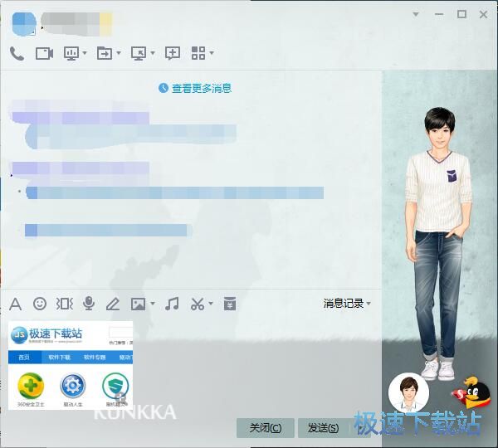This screenshot has width=498, height=448.
Task: Click the 发送(S) button to send
Action: pyautogui.click(x=323, y=428)
